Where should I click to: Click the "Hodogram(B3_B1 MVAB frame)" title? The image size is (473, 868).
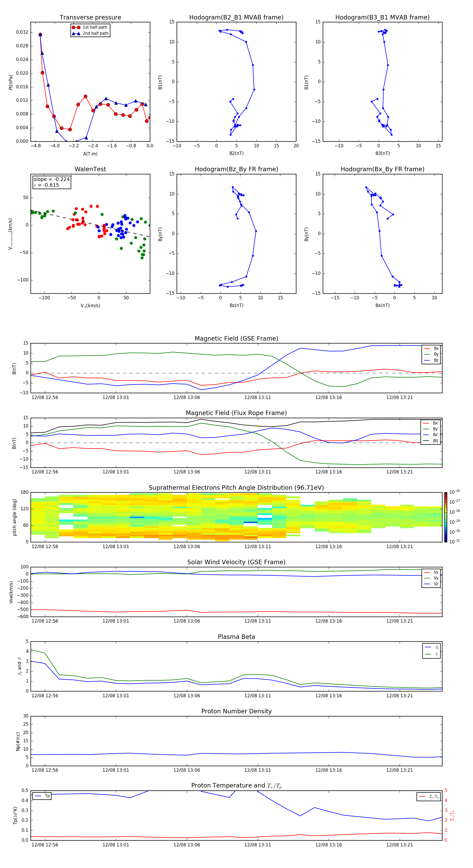[382, 18]
